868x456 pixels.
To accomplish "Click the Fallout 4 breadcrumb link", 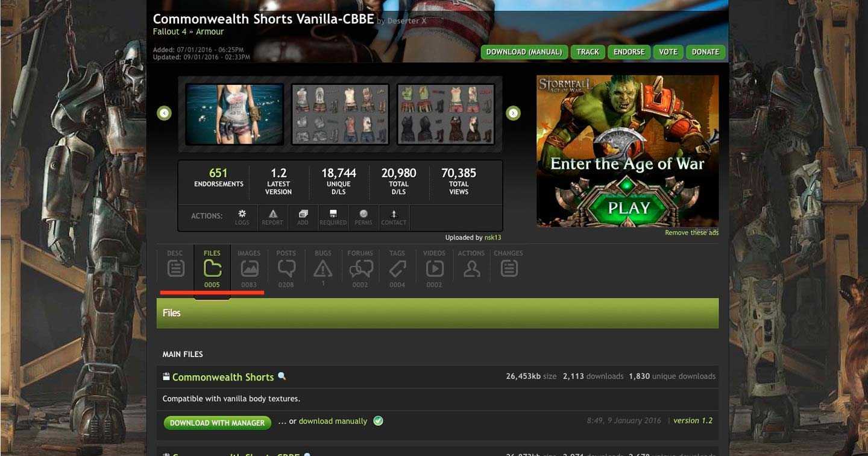I will [x=169, y=31].
